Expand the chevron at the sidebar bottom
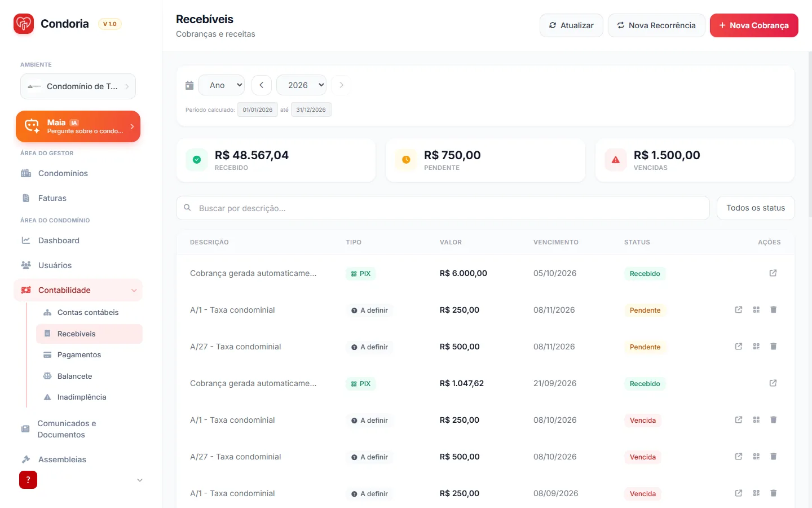Screen dimensions: 812x508 tap(140, 480)
